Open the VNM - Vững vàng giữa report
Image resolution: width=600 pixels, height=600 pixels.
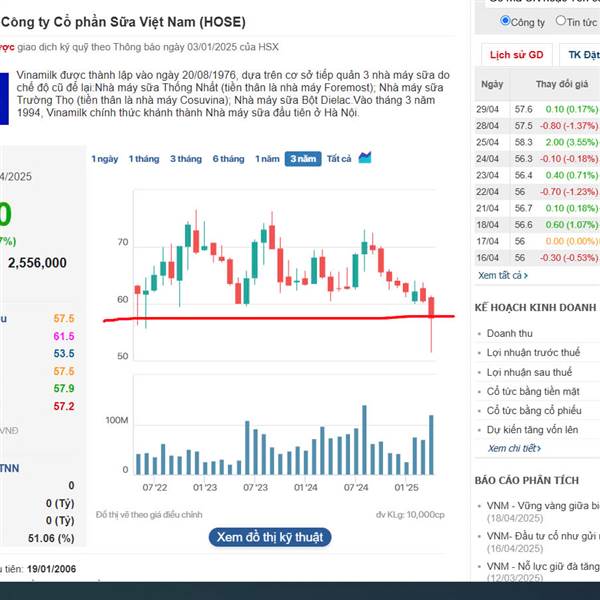coord(543,506)
